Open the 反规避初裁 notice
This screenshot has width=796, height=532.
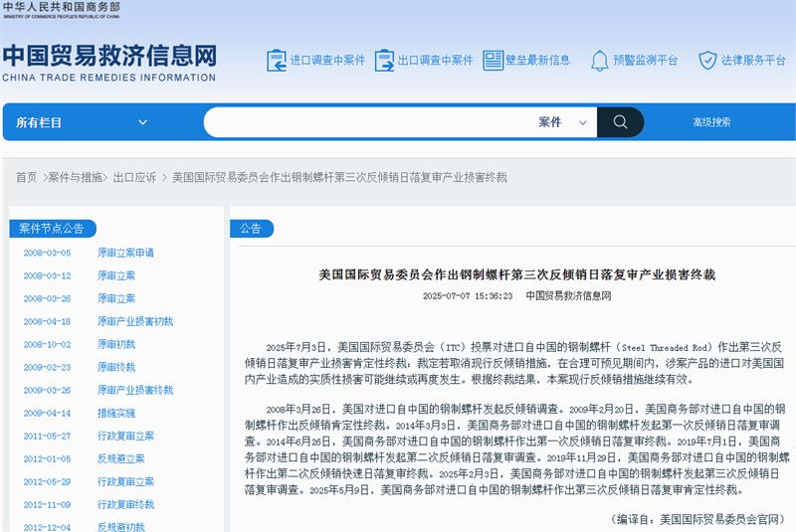tap(121, 527)
